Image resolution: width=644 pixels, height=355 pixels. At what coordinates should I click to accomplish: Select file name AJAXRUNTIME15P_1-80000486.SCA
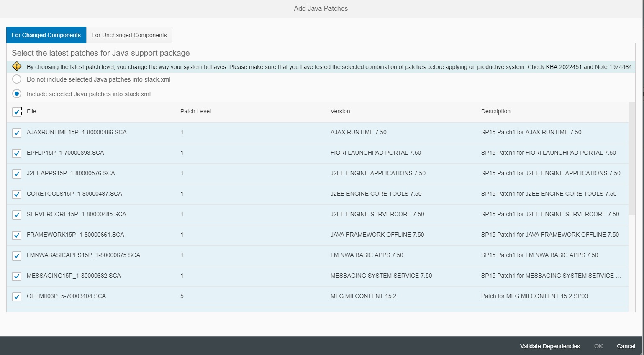[77, 132]
